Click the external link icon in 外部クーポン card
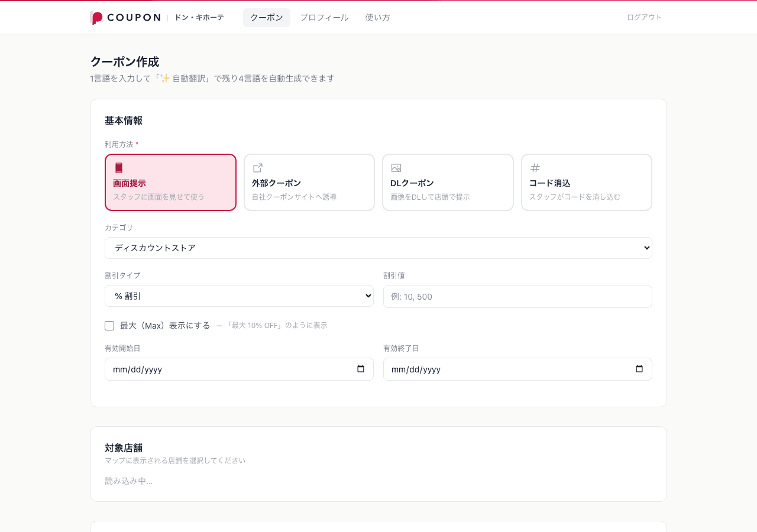This screenshot has width=757, height=532. 257,168
